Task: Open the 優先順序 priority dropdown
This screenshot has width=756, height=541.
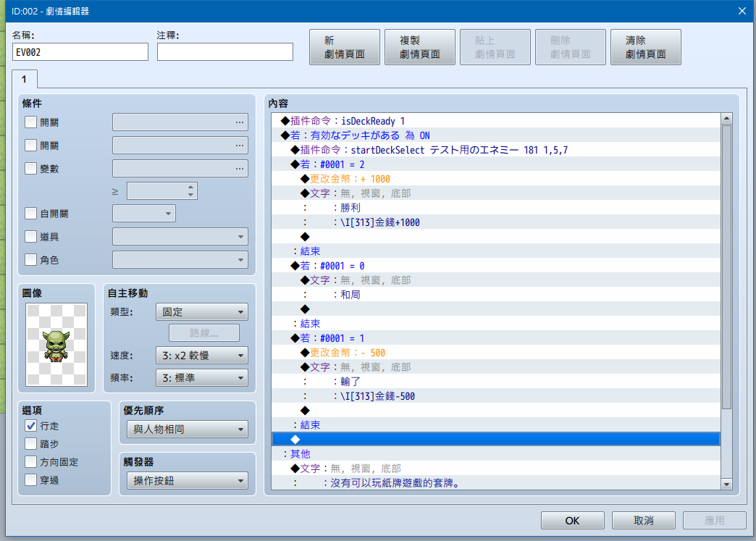Action: [188, 429]
